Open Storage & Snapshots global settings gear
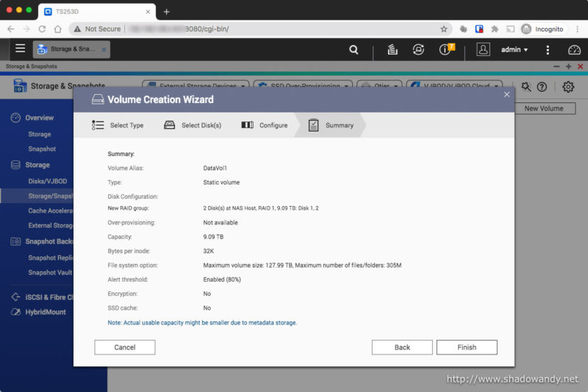The height and width of the screenshot is (392, 588). point(567,87)
